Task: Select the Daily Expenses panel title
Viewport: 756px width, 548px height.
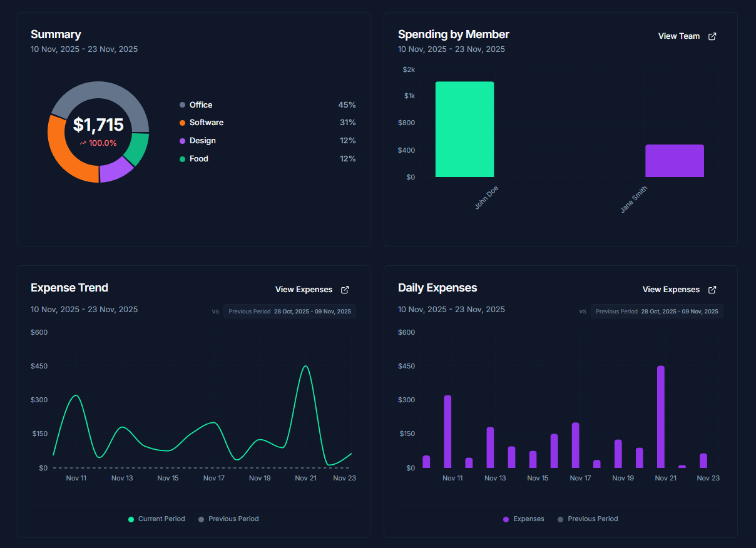Action: pos(437,288)
